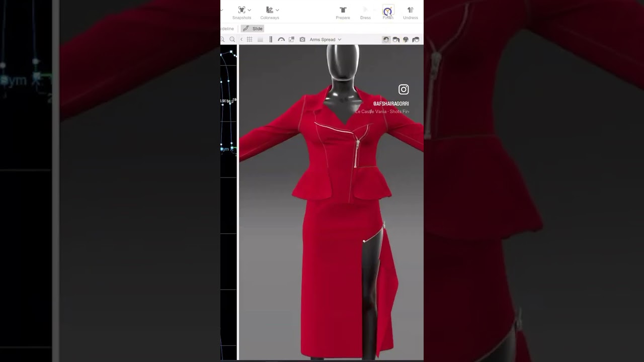Select the fourth avatar view icon

click(x=416, y=39)
